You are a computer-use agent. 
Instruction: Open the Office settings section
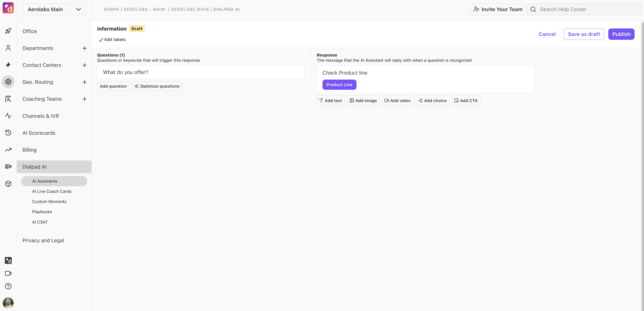(30, 31)
